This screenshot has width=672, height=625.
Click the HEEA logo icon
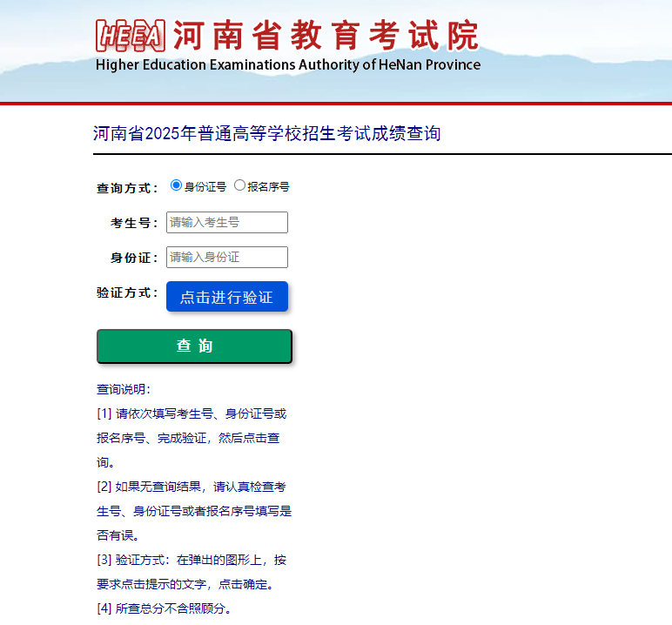click(x=131, y=36)
